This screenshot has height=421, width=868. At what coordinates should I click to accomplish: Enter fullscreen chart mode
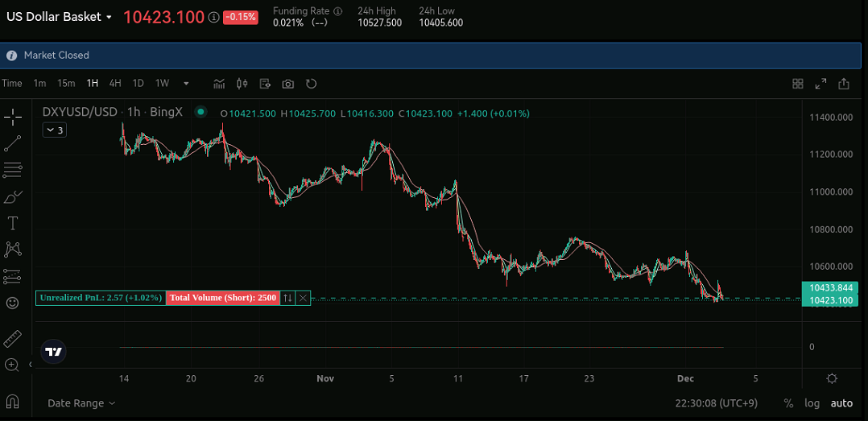click(820, 84)
